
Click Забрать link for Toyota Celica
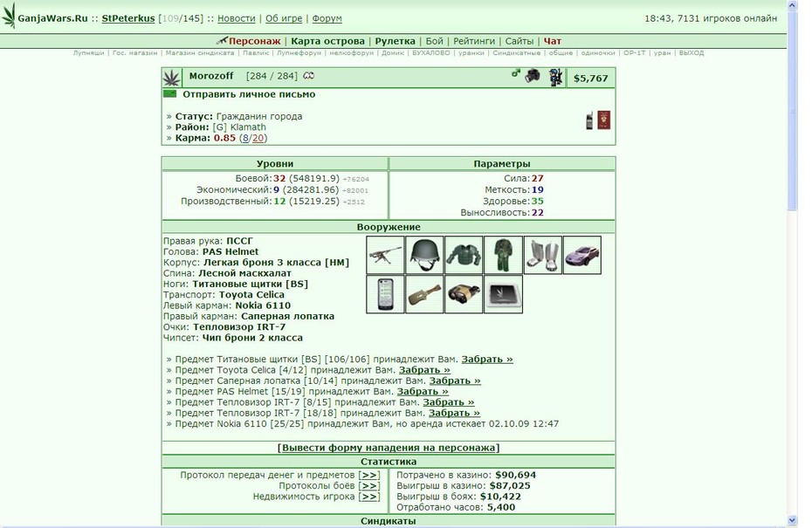[424, 370]
